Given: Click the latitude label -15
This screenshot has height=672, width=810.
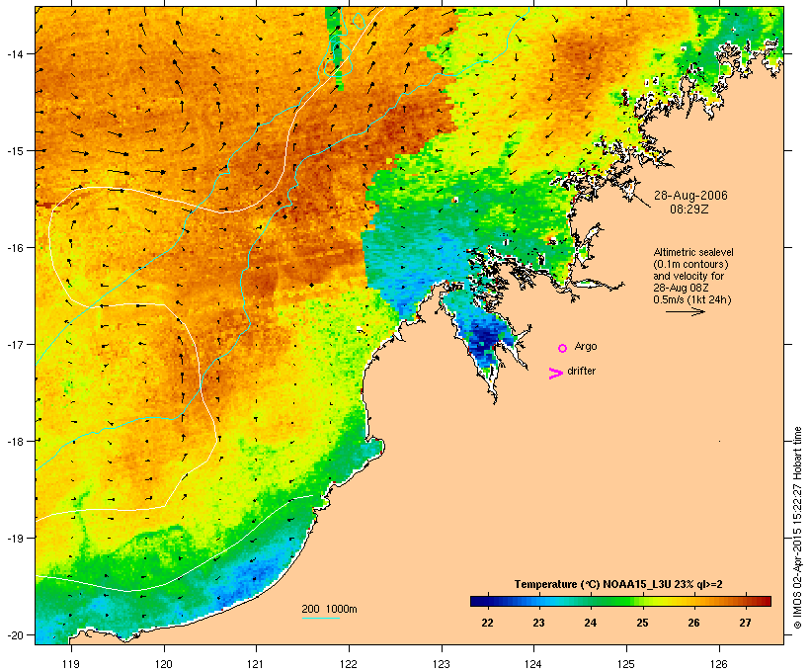Looking at the screenshot, I should pyautogui.click(x=15, y=151).
